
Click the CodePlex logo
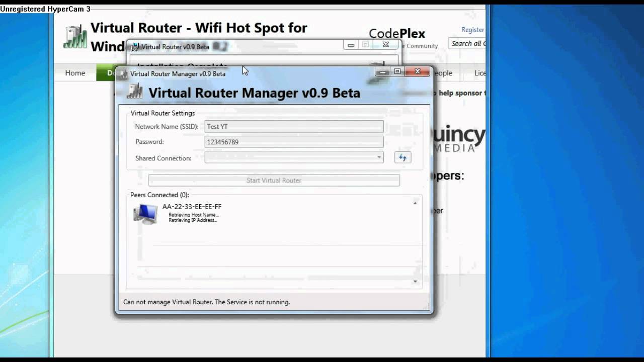397,34
